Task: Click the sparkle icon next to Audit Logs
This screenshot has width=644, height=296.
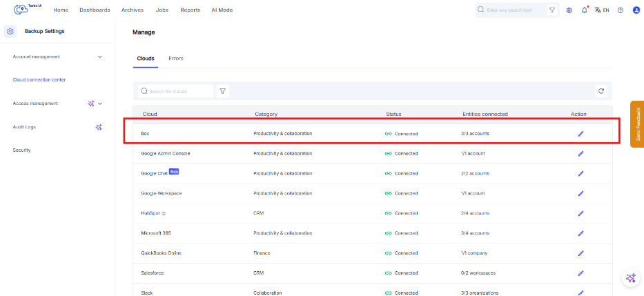Action: click(x=99, y=127)
